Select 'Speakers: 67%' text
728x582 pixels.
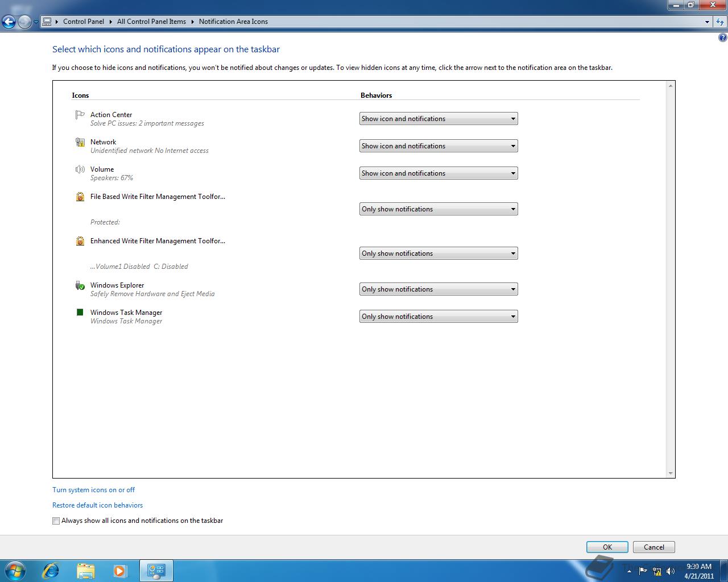coord(112,178)
